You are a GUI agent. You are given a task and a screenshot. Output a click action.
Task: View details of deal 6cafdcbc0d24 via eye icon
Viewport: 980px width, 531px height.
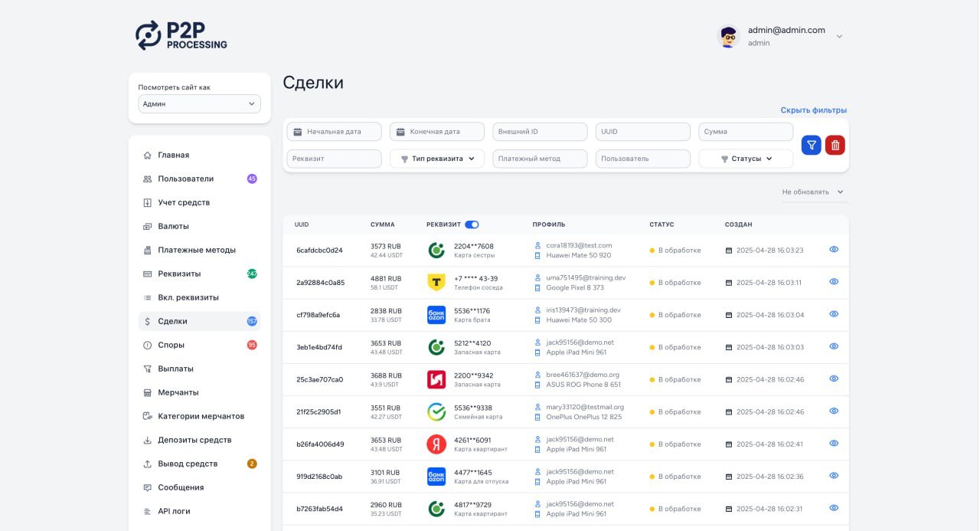[x=834, y=250]
